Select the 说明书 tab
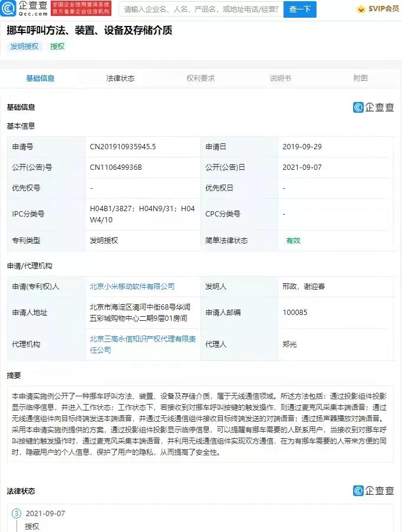This screenshot has width=402, height=532. [281, 78]
